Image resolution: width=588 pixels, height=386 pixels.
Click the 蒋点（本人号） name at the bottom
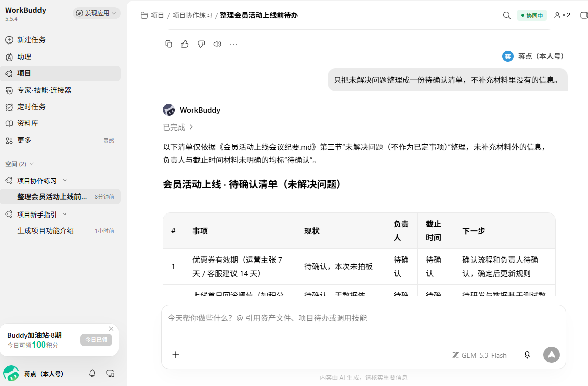(44, 374)
